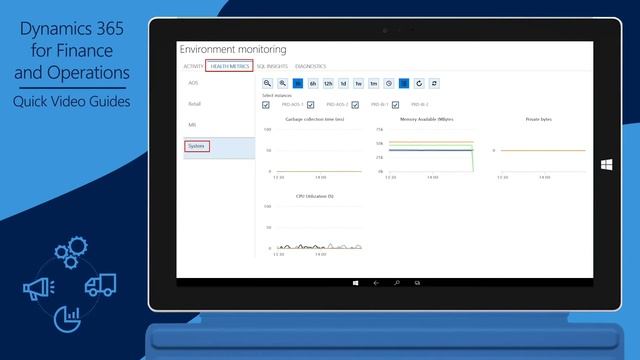Set time range to 1m
The image size is (640, 360).
(373, 83)
